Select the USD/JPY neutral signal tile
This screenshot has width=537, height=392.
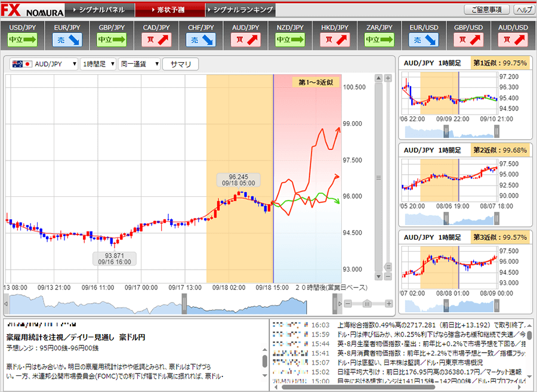pos(22,36)
